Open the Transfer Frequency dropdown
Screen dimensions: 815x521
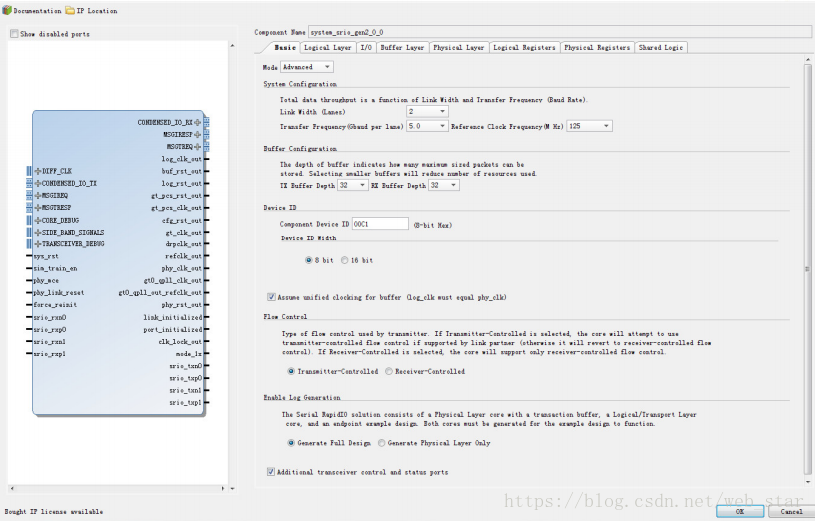click(x=427, y=126)
